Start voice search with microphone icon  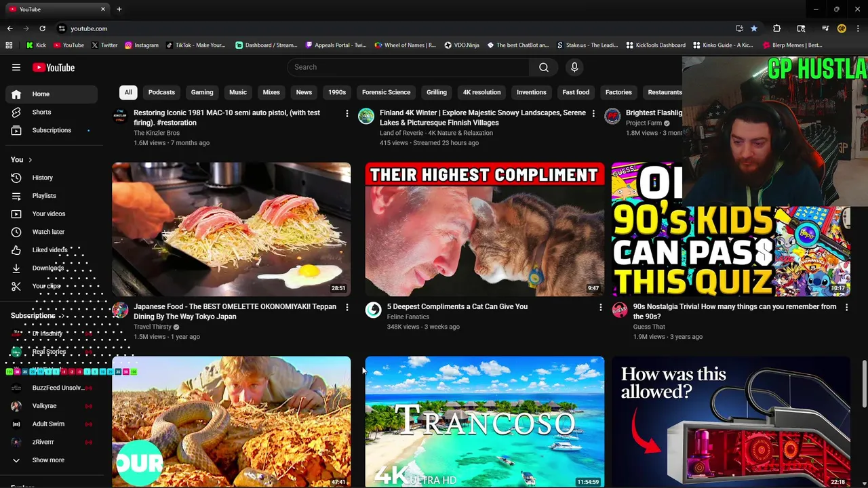click(574, 67)
